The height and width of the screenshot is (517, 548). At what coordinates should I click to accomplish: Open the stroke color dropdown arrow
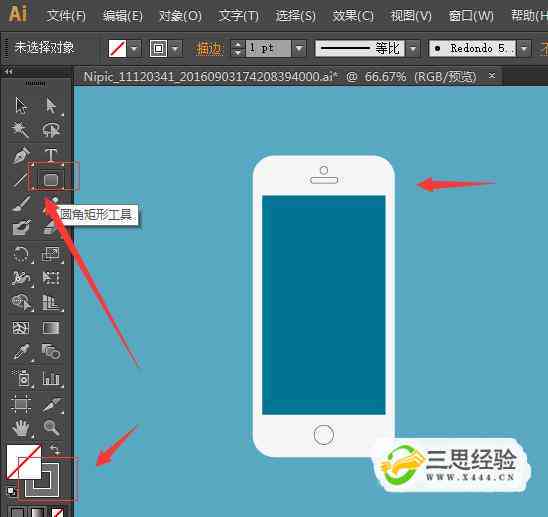176,48
